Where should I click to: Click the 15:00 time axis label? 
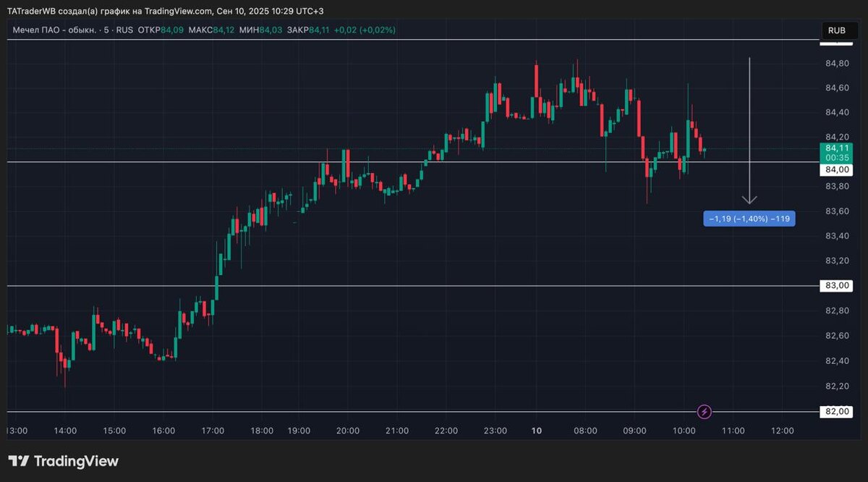114,431
